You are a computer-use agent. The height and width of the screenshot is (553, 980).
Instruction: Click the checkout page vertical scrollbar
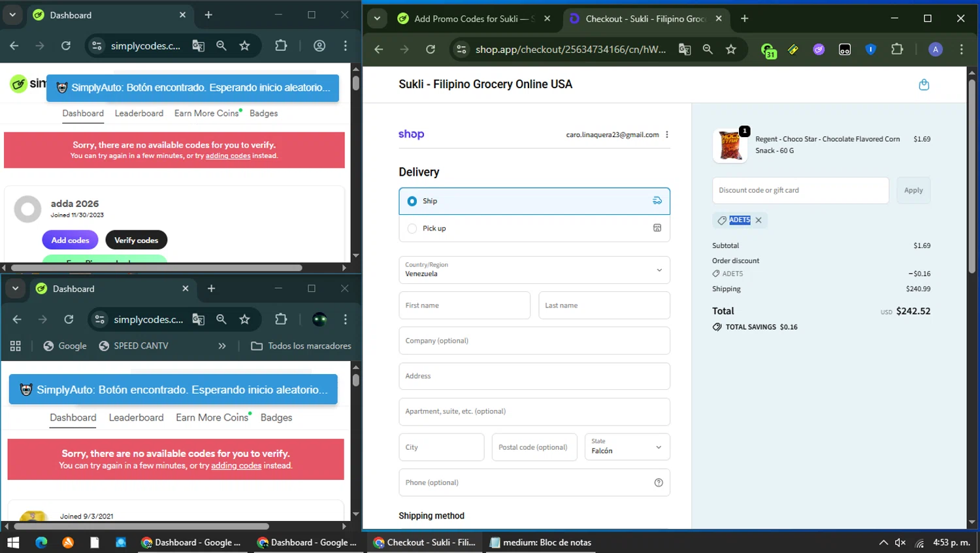(972, 176)
